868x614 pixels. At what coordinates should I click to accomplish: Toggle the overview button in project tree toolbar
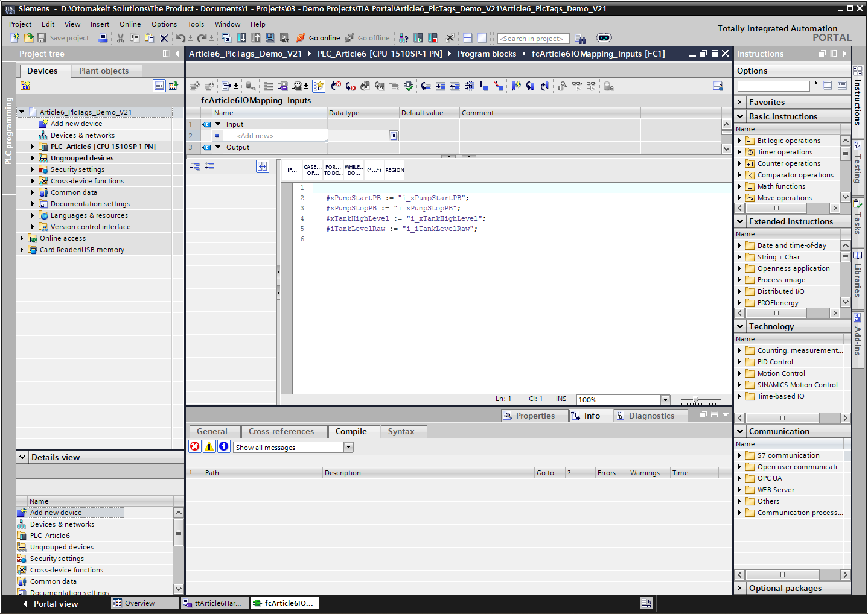pos(174,86)
